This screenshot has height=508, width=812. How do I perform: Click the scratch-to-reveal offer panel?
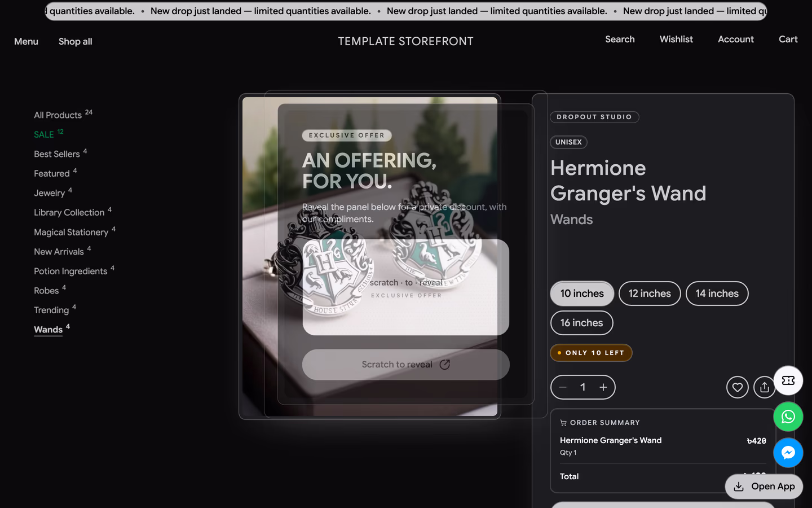tap(405, 287)
